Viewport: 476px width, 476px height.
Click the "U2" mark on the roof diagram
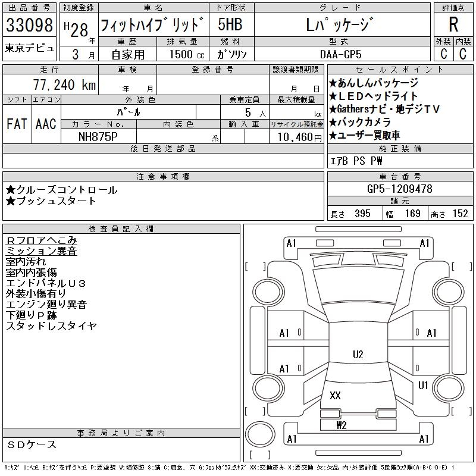pos(358,354)
